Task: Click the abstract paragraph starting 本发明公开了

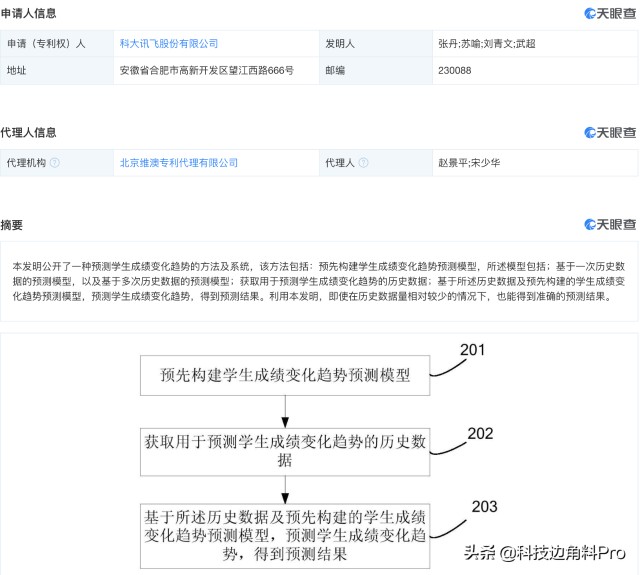Action: point(319,282)
